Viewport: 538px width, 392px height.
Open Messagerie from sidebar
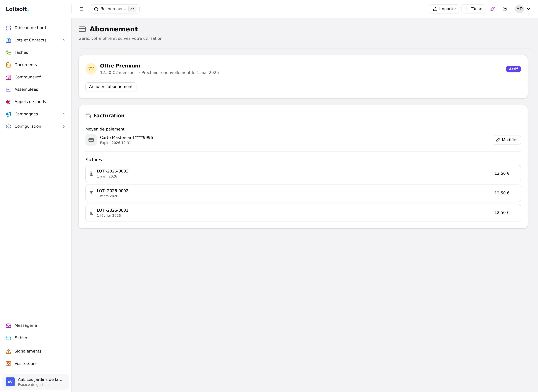[x=36, y=326]
